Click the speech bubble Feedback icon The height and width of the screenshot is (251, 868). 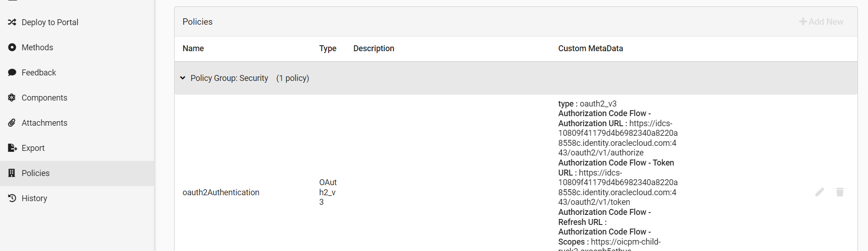click(12, 72)
